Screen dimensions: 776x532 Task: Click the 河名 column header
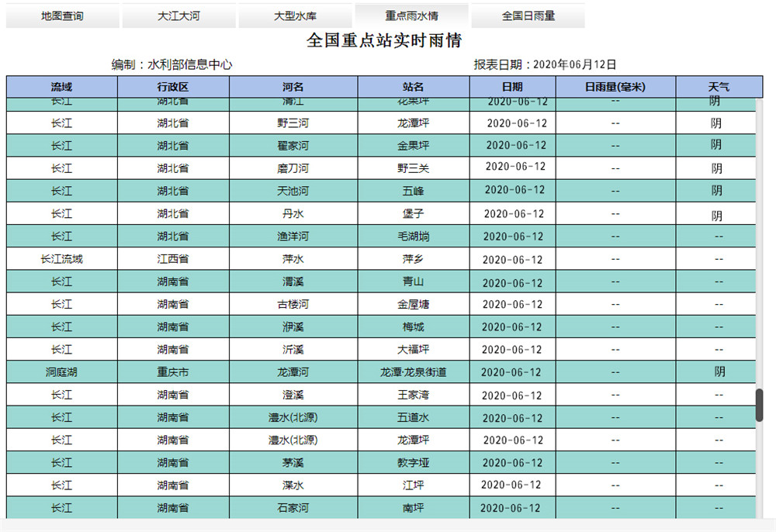click(293, 87)
